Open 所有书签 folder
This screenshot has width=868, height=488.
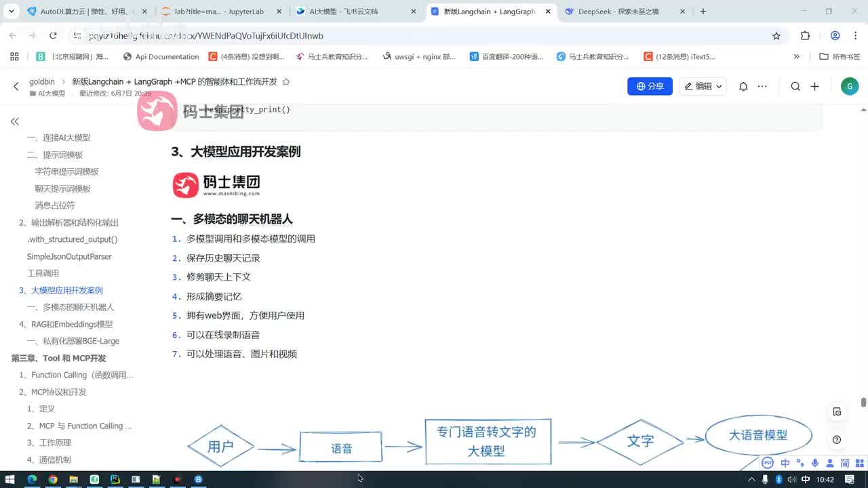coord(840,57)
